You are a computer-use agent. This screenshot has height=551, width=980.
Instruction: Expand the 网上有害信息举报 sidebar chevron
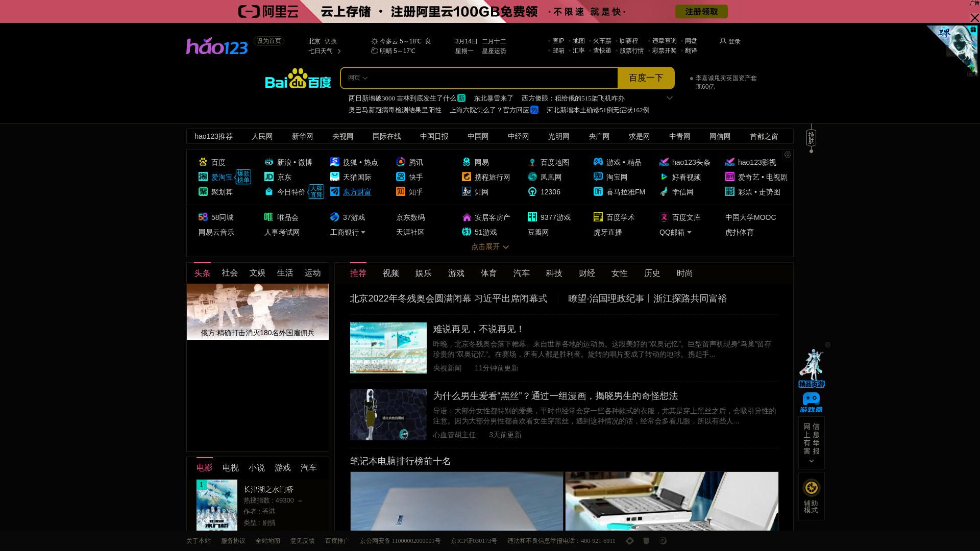pyautogui.click(x=812, y=461)
